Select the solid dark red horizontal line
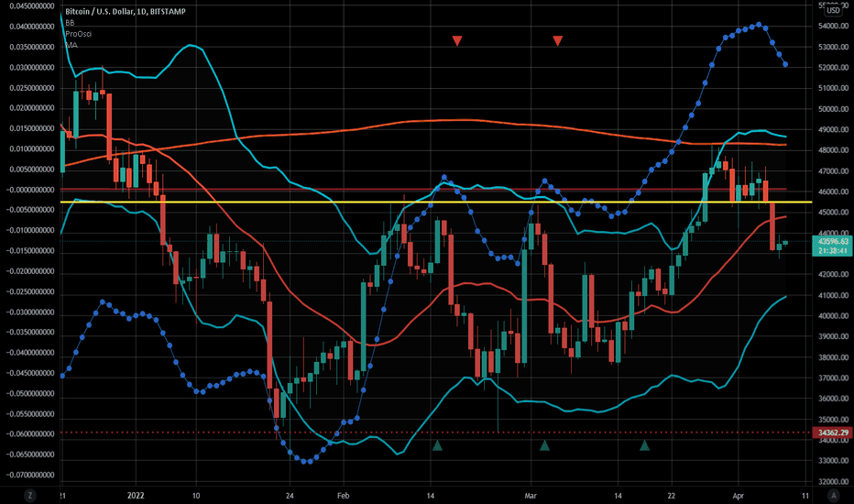 coord(422,189)
